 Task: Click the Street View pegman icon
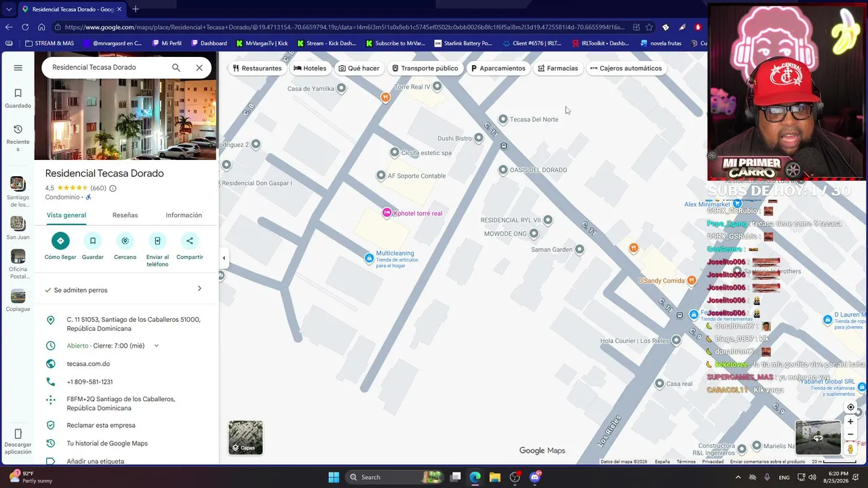(x=850, y=449)
